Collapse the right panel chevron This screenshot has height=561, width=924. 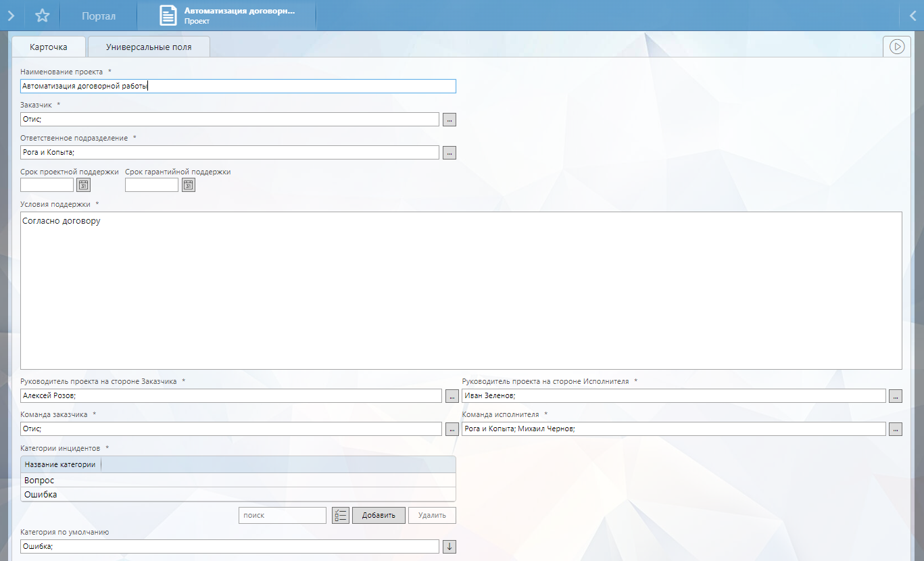point(913,16)
